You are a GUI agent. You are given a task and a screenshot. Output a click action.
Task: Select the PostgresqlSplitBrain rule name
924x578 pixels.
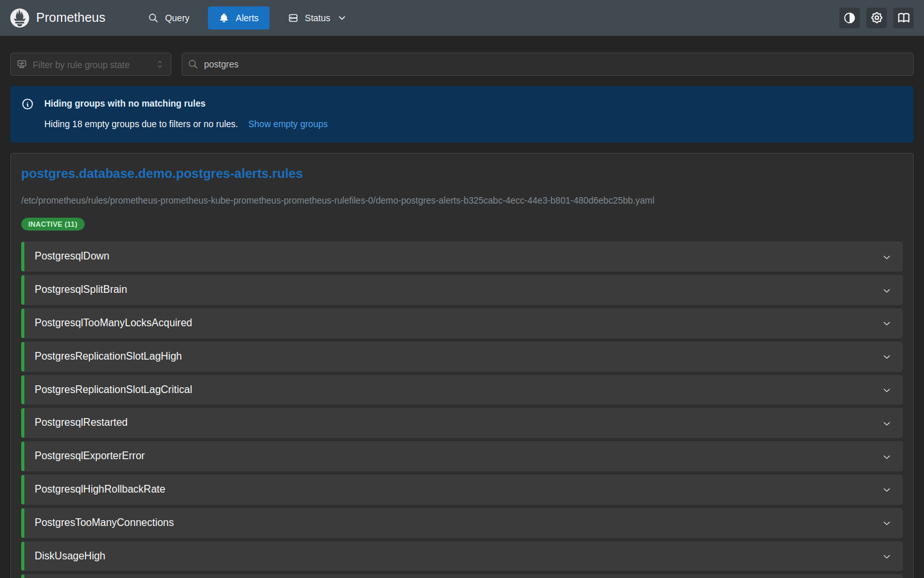[81, 289]
